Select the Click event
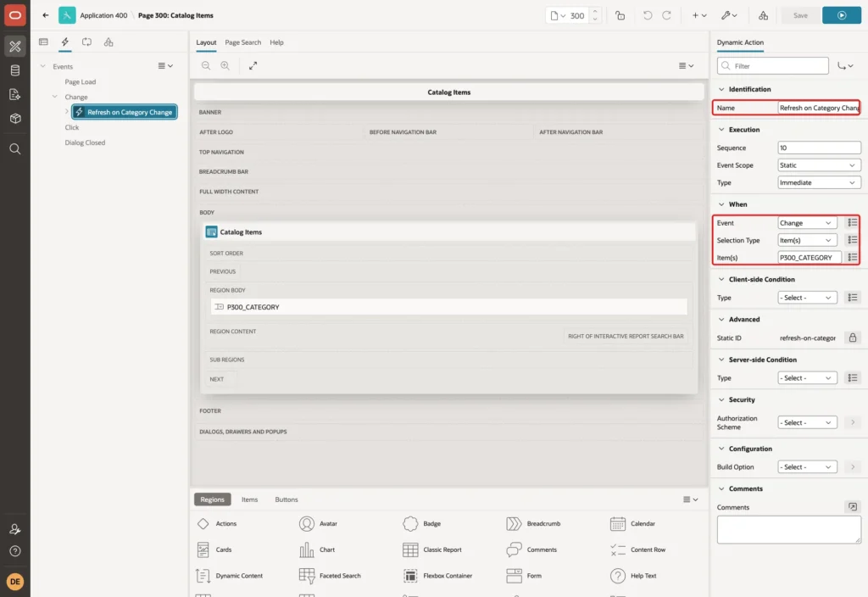 [72, 127]
